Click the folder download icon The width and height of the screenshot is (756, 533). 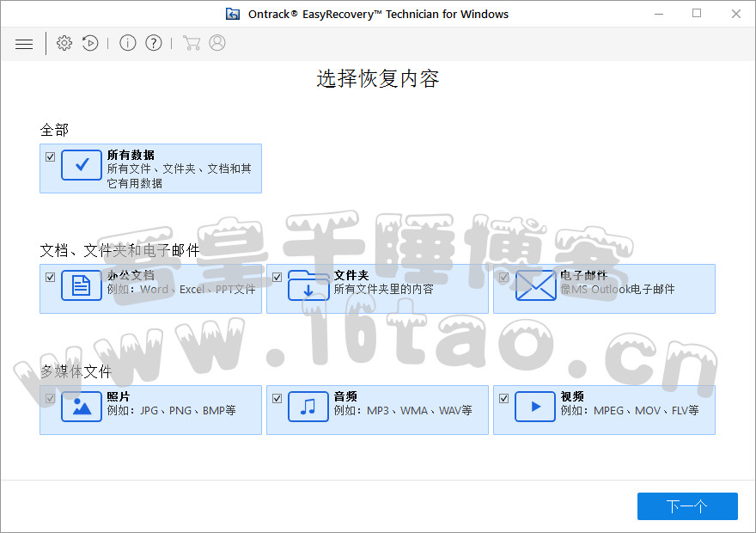308,285
